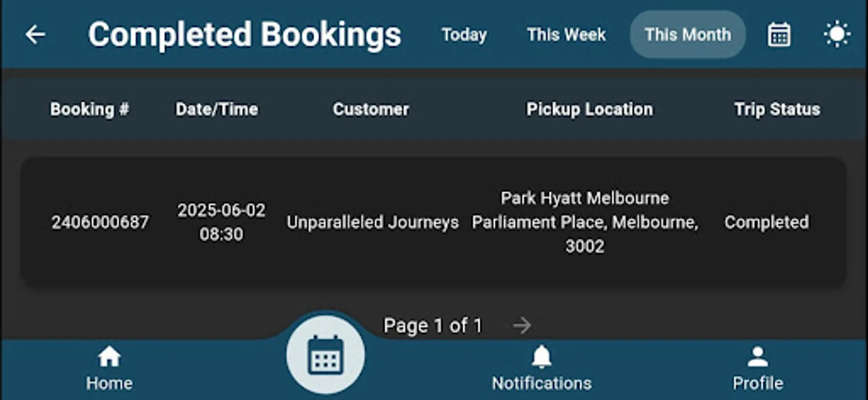Go to the Profile page
Image resolution: width=868 pixels, height=400 pixels.
click(758, 368)
